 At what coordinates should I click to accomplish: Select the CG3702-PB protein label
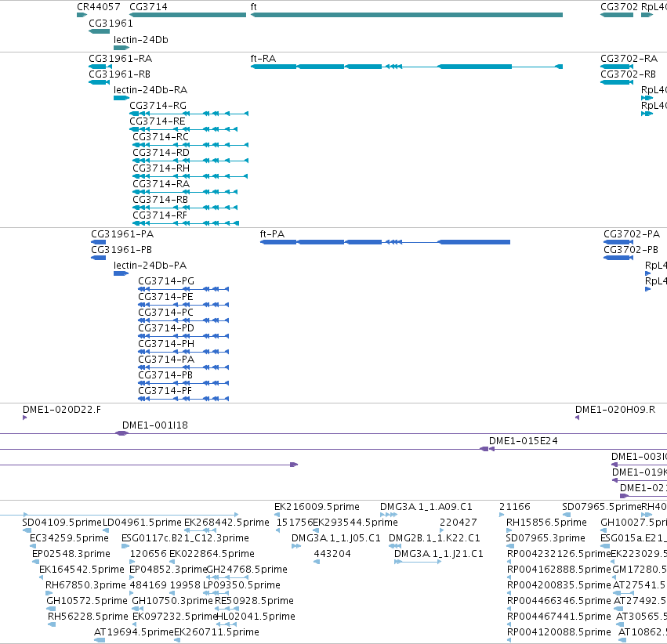tap(631, 250)
